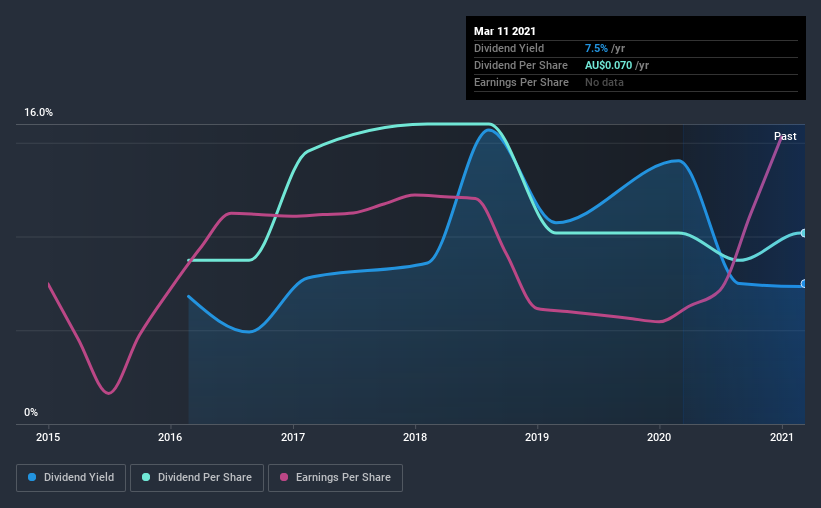Click the 2018 x-axis label

click(x=415, y=437)
